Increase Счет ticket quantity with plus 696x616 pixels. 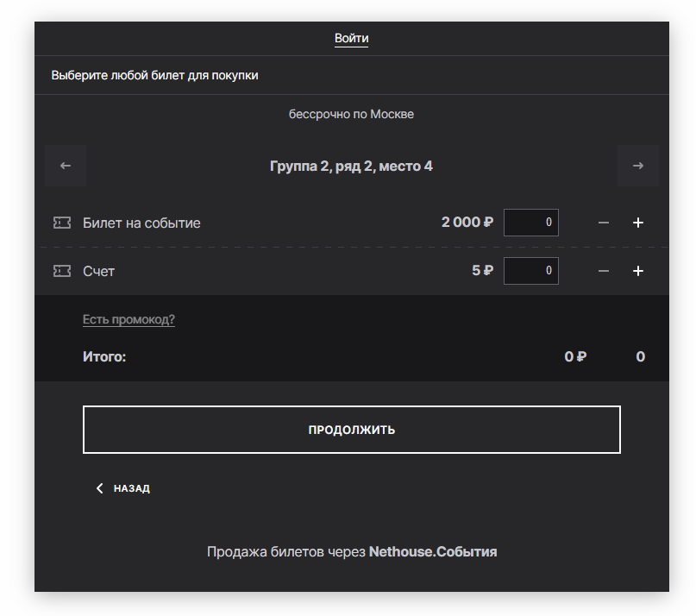(638, 271)
